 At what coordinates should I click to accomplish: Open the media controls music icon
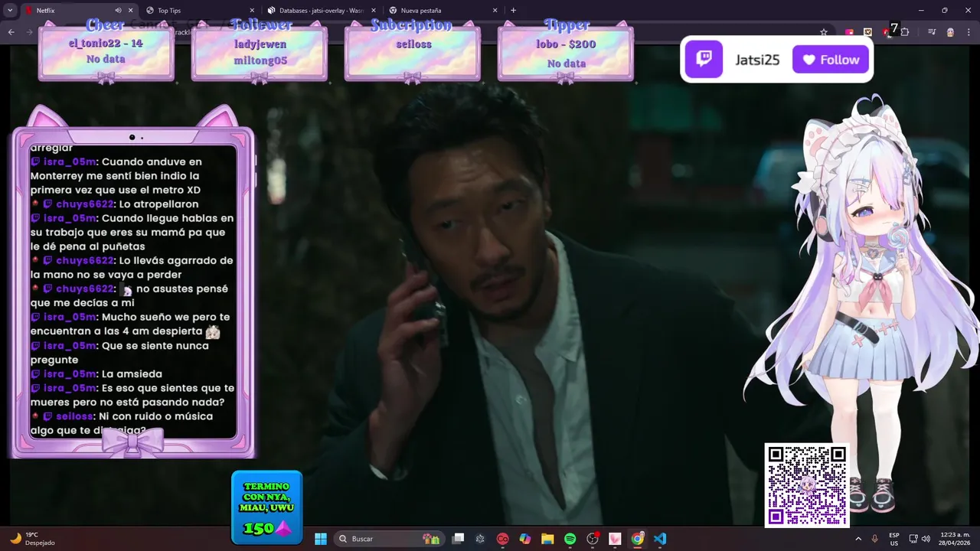[x=932, y=32]
